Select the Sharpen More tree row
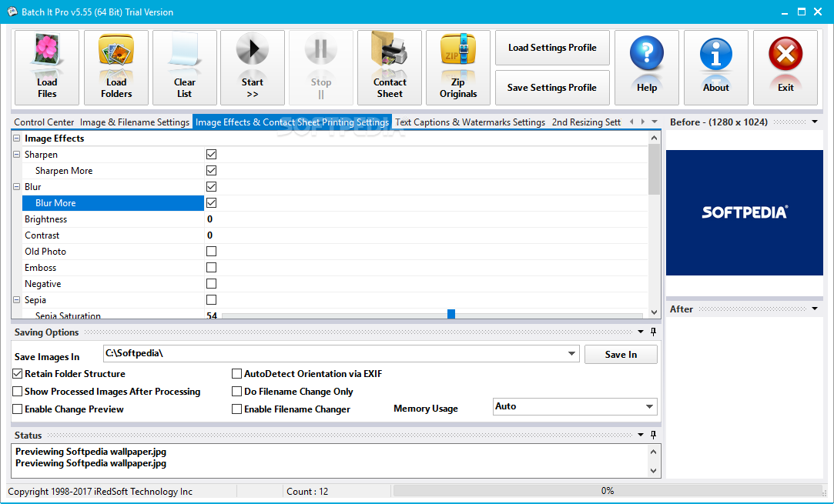The height and width of the screenshot is (504, 834). 112,171
